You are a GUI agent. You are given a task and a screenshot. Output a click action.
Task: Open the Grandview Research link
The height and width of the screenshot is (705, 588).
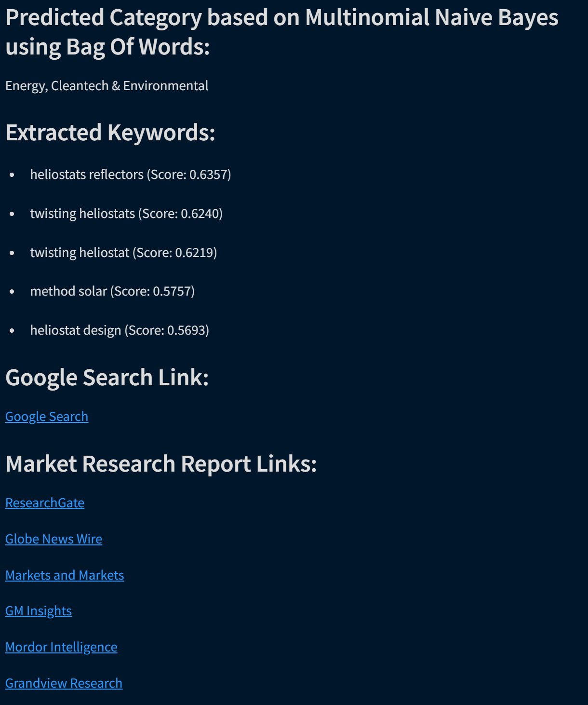click(64, 683)
